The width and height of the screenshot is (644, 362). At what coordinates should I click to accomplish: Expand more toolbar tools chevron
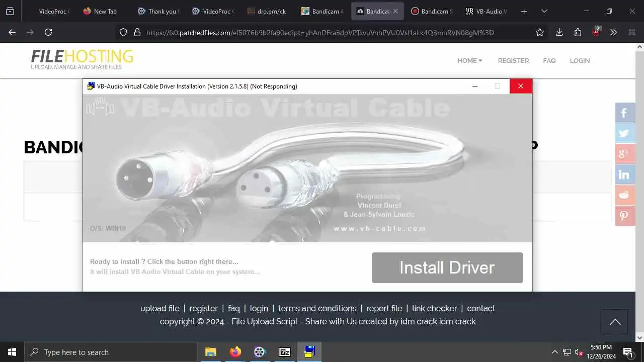click(x=613, y=32)
